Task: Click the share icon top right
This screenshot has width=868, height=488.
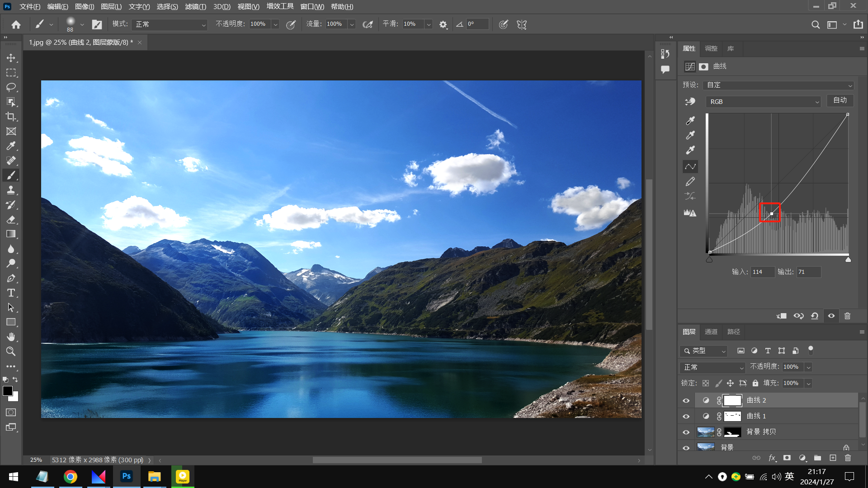Action: (x=858, y=24)
